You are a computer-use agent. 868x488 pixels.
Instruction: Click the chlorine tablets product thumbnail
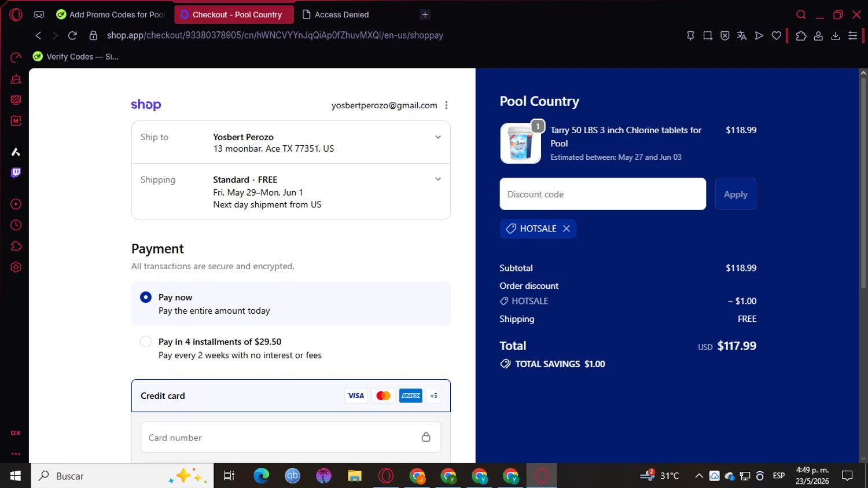[x=520, y=143]
